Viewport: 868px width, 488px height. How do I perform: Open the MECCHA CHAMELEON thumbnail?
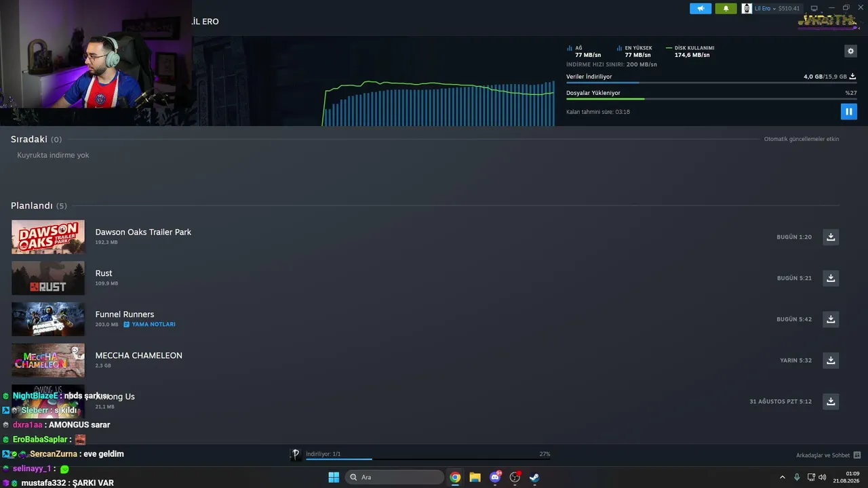click(x=48, y=361)
